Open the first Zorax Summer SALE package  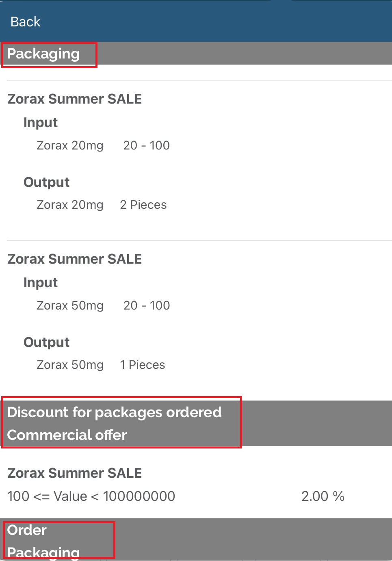coord(75,99)
